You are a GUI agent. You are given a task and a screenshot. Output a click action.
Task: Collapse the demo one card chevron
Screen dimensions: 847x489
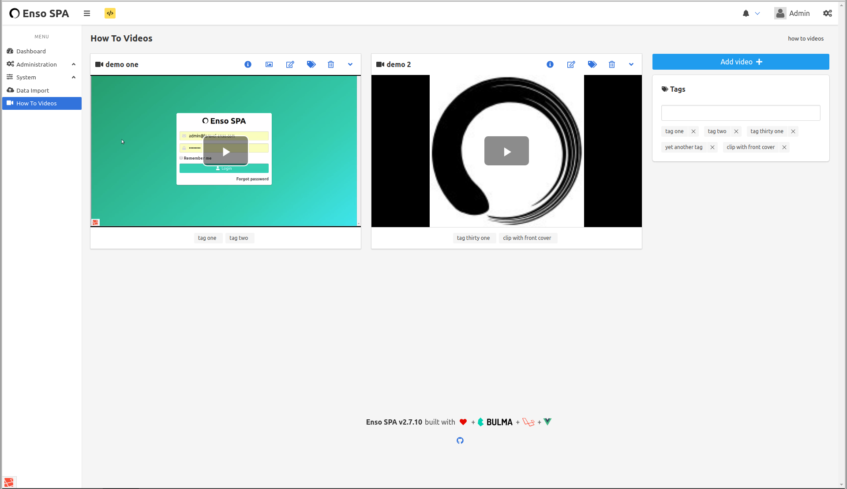click(x=350, y=64)
